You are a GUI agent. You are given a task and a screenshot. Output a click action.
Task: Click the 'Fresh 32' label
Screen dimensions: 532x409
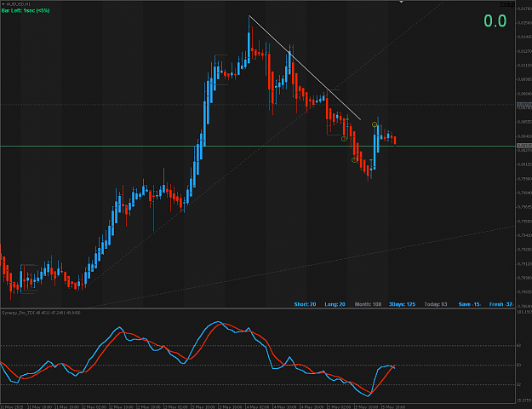click(x=501, y=304)
